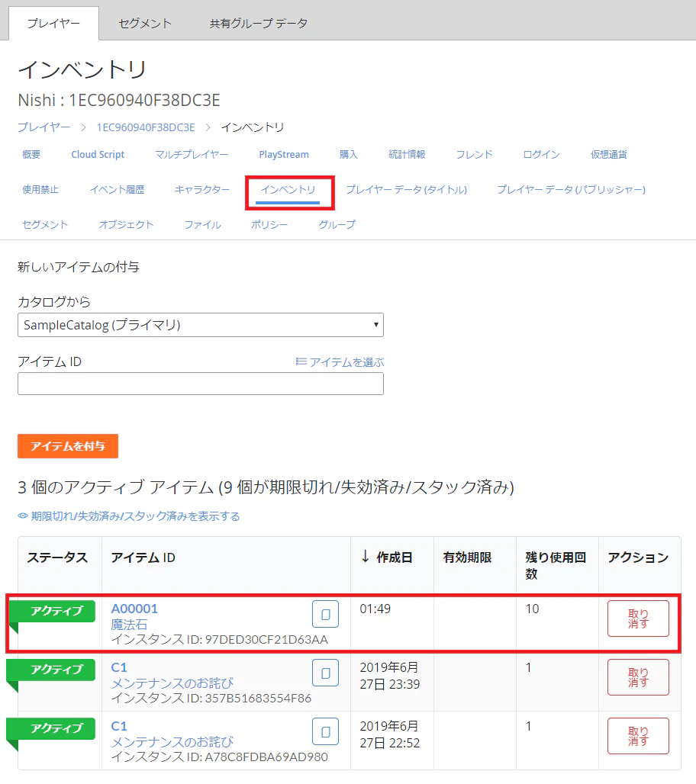
Task: Switch to the プレイヤー top tab
Action: (53, 23)
